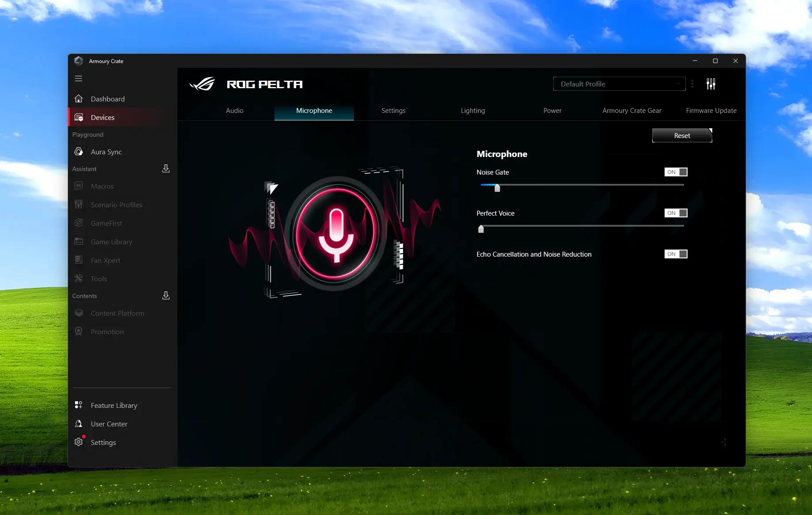Open the hamburger menu icon
The width and height of the screenshot is (812, 515).
(79, 78)
